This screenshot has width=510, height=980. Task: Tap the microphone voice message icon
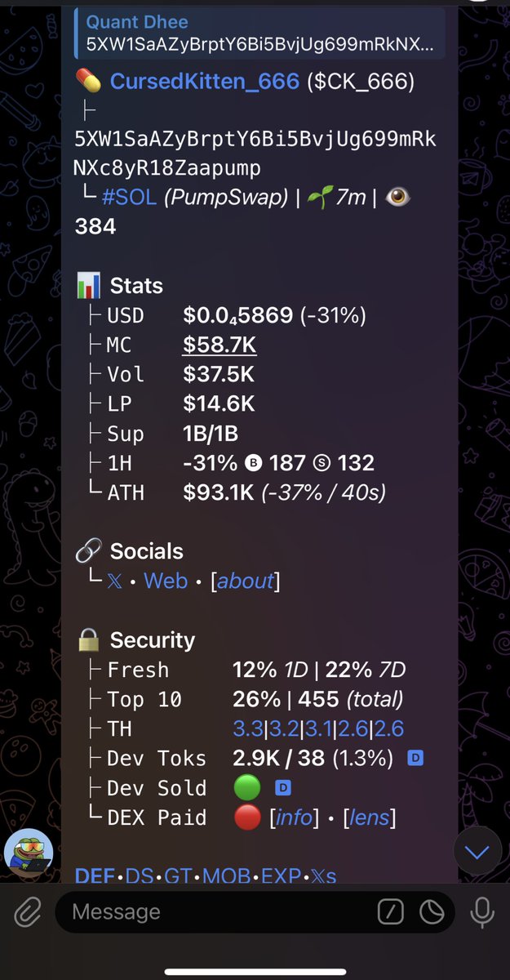482,911
